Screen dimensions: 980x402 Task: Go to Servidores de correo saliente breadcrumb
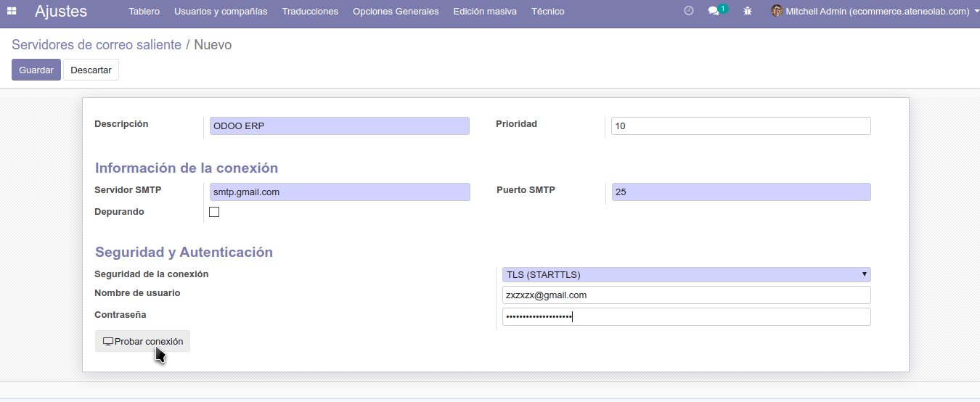pyautogui.click(x=97, y=45)
